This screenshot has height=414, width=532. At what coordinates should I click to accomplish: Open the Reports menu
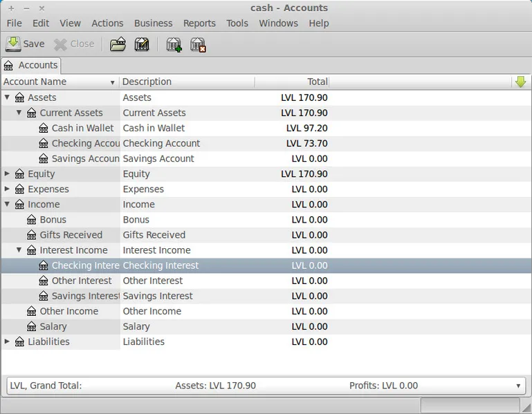click(x=199, y=23)
